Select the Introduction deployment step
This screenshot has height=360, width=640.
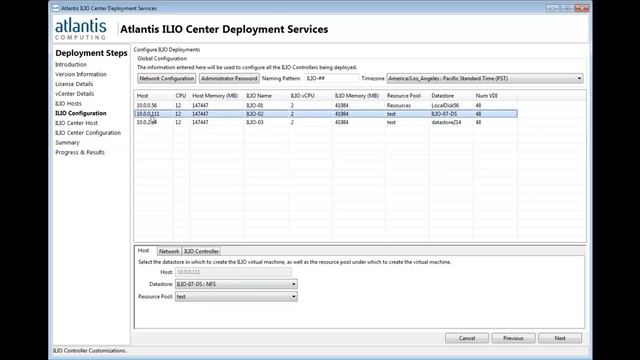[71, 64]
